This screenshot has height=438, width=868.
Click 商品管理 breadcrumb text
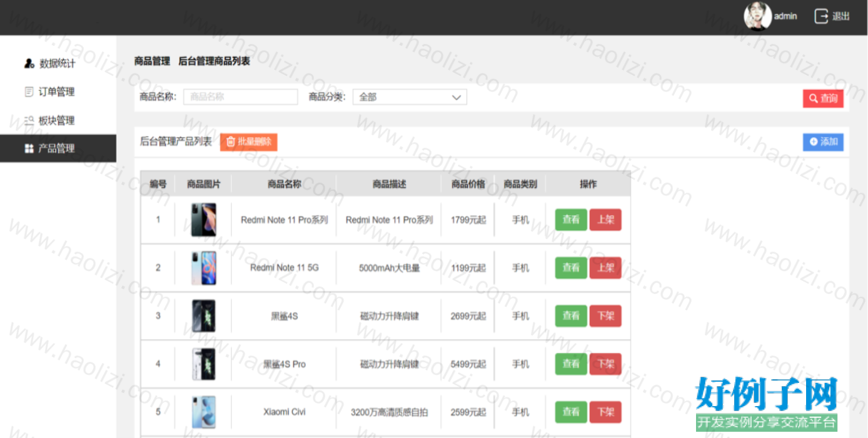tap(152, 61)
